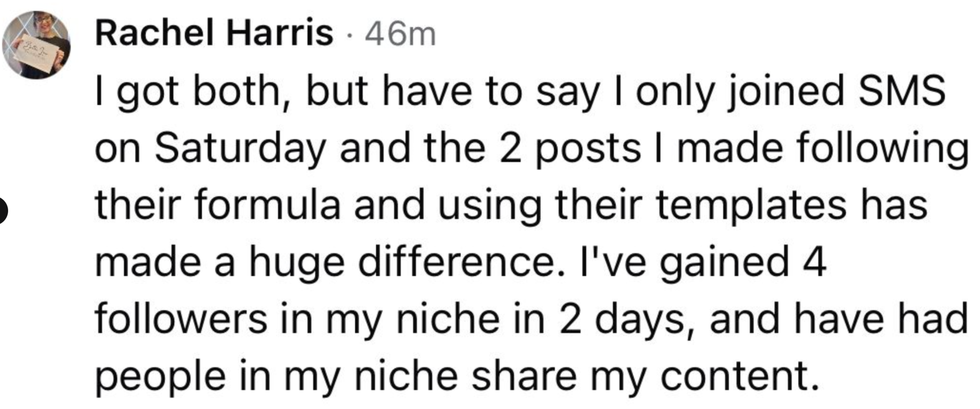Click the 46m comment timestamp
This screenshot has height=409, width=980.
click(400, 35)
